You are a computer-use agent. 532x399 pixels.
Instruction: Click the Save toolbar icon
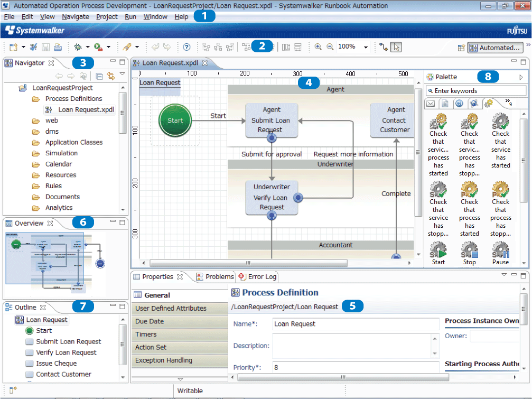pyautogui.click(x=45, y=47)
